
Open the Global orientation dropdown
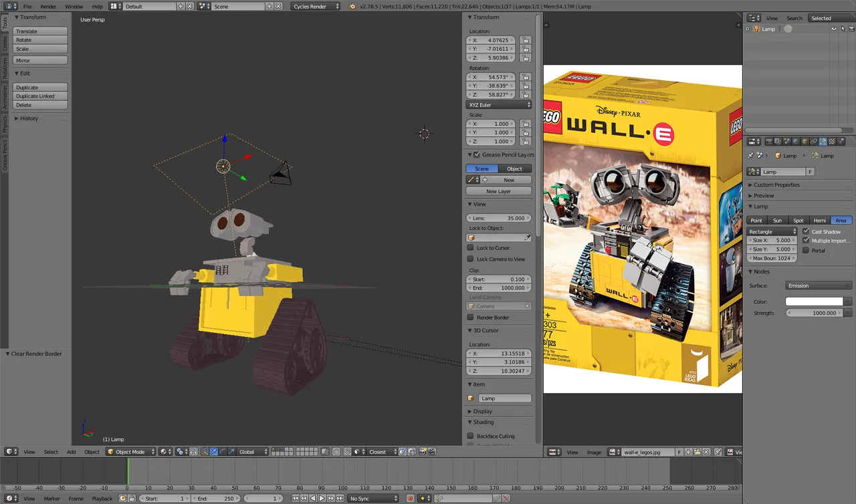pos(253,452)
